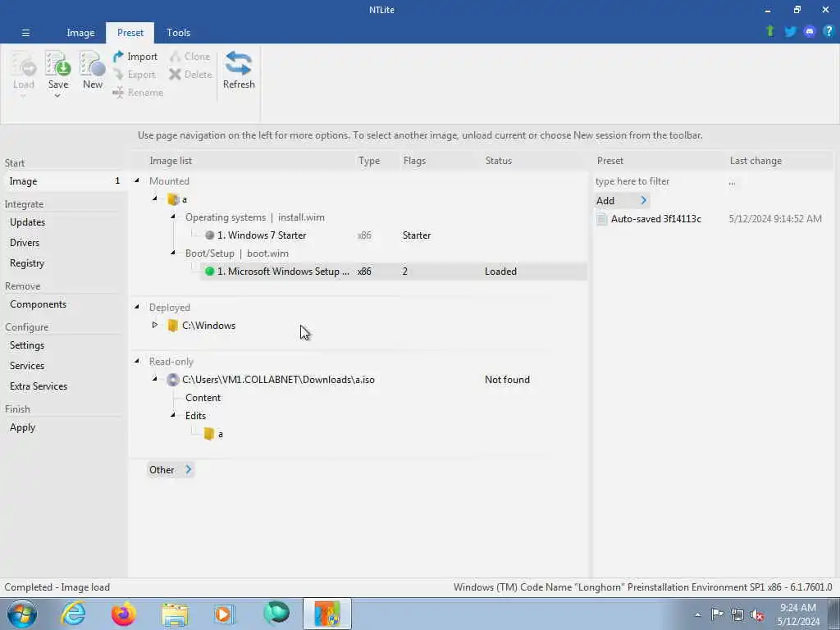Collapse Boot/Setup boot.wim node
The height and width of the screenshot is (630, 840).
point(173,253)
